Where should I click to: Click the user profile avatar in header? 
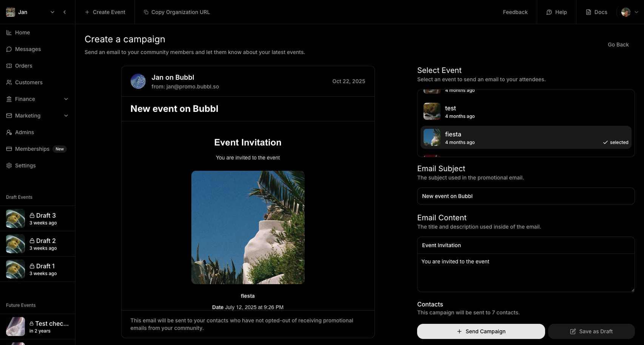point(626,12)
